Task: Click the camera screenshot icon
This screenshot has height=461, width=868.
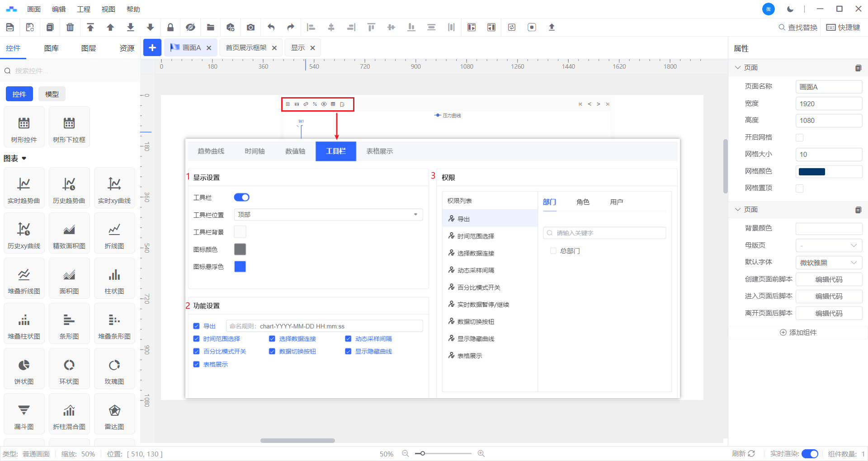Action: 250,28
